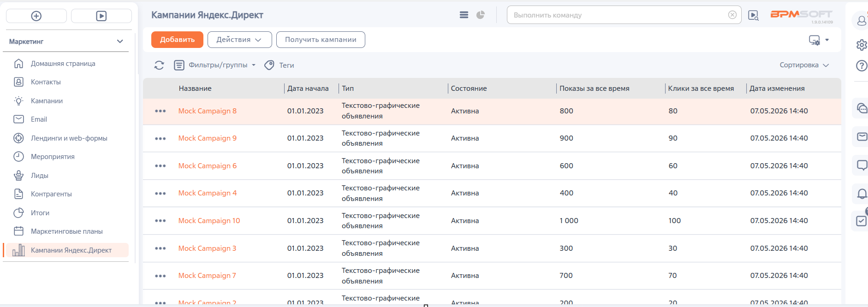
Task: Click the BPMSoft logo
Action: tap(802, 15)
